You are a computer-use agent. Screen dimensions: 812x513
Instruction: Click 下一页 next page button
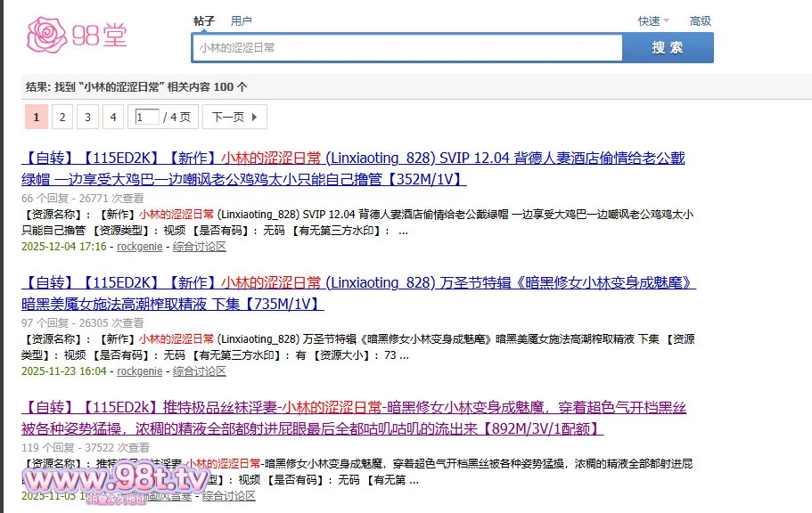[234, 117]
